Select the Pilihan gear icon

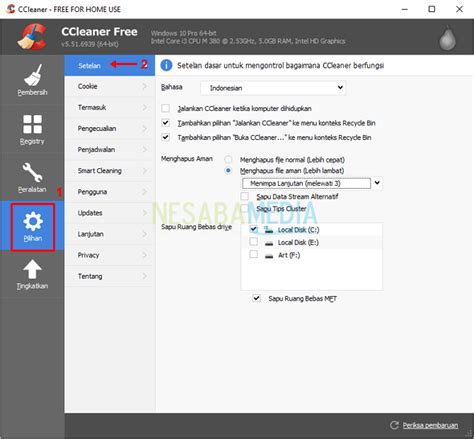coord(33,221)
